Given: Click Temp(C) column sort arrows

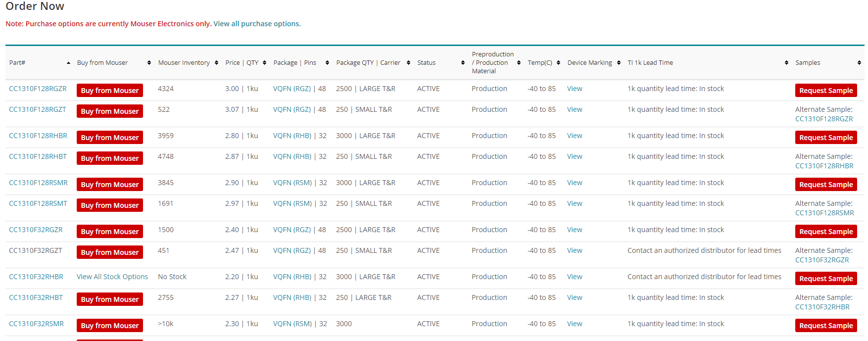Looking at the screenshot, I should pos(559,63).
